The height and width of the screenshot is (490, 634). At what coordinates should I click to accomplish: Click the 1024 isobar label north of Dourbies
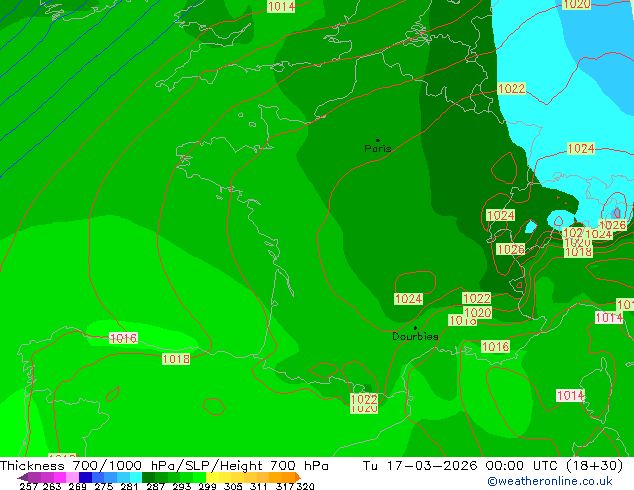pyautogui.click(x=408, y=299)
